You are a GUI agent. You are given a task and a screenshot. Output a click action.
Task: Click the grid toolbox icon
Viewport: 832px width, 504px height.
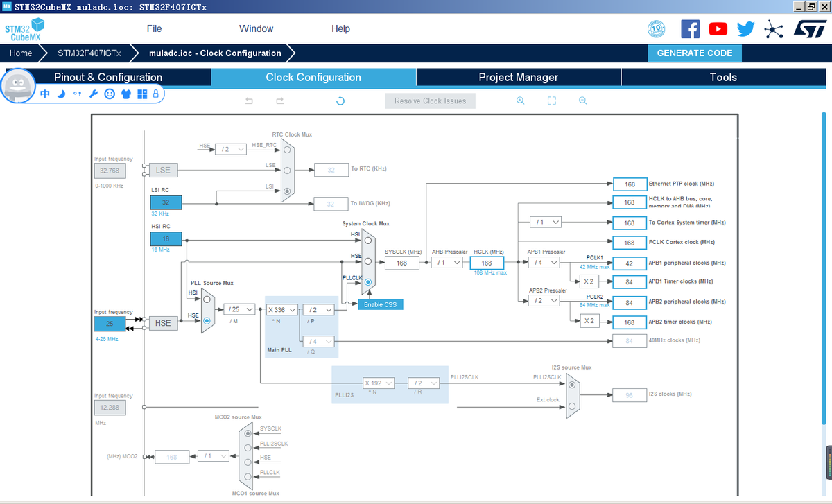142,94
